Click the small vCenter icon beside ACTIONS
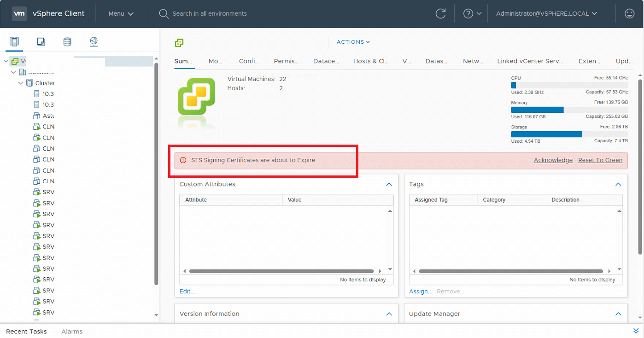 point(179,43)
